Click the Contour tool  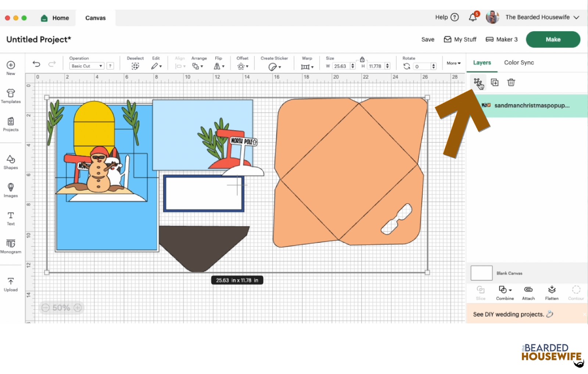(x=576, y=293)
